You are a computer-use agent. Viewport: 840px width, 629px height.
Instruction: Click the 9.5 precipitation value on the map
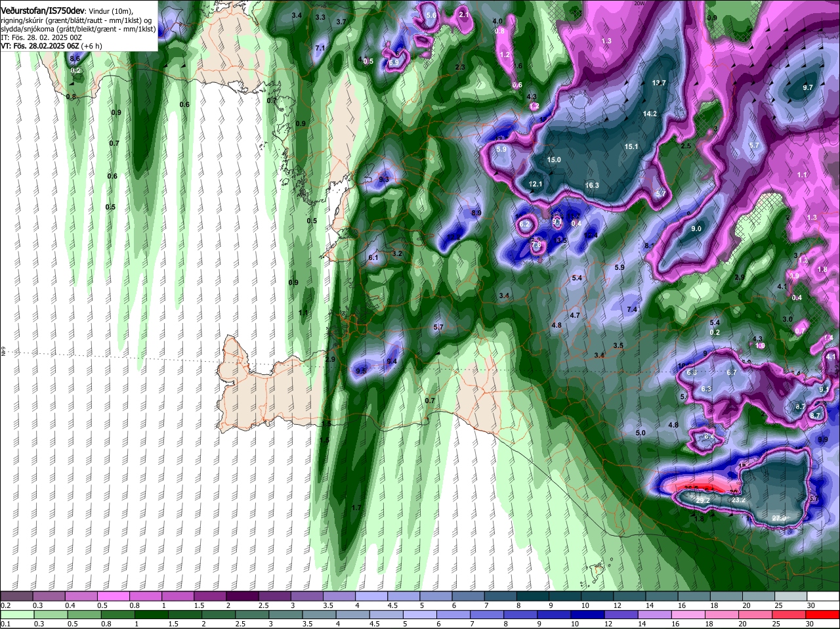tap(360, 372)
